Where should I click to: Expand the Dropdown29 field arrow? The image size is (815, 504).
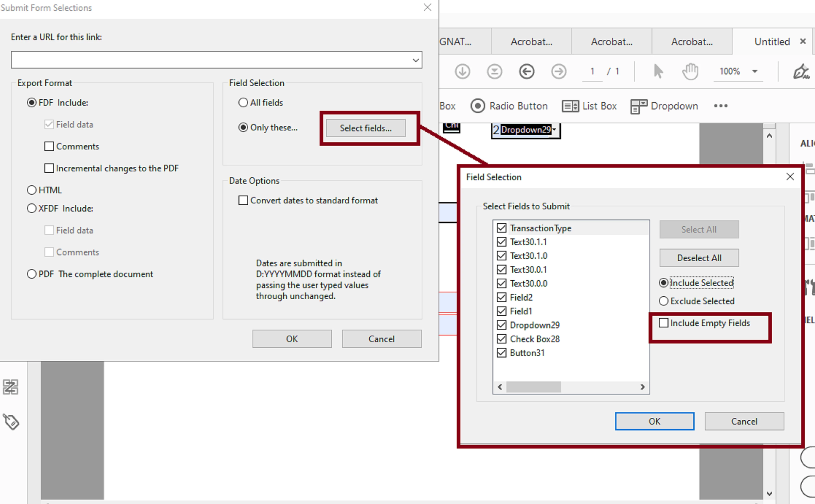click(554, 129)
